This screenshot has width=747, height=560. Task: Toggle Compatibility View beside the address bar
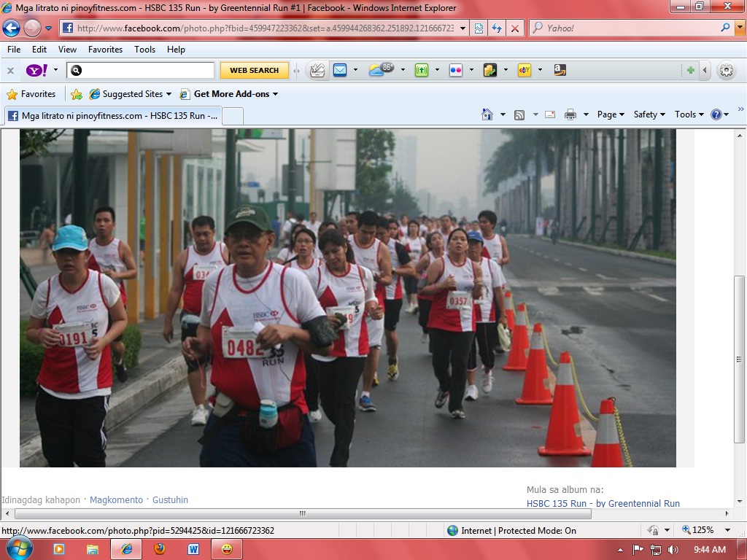tap(478, 28)
